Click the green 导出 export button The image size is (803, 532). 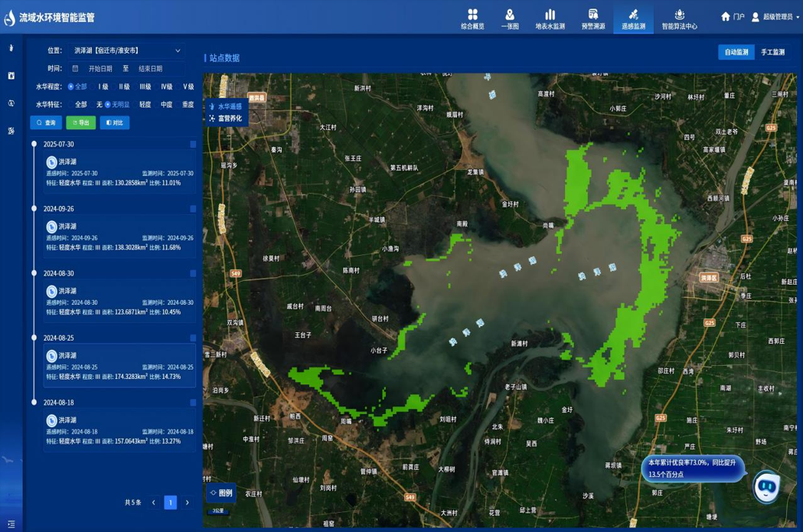pos(80,122)
